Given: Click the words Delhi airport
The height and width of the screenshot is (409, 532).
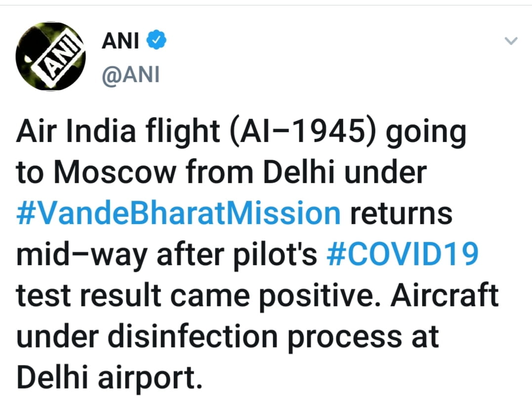Looking at the screenshot, I should click(x=109, y=378).
